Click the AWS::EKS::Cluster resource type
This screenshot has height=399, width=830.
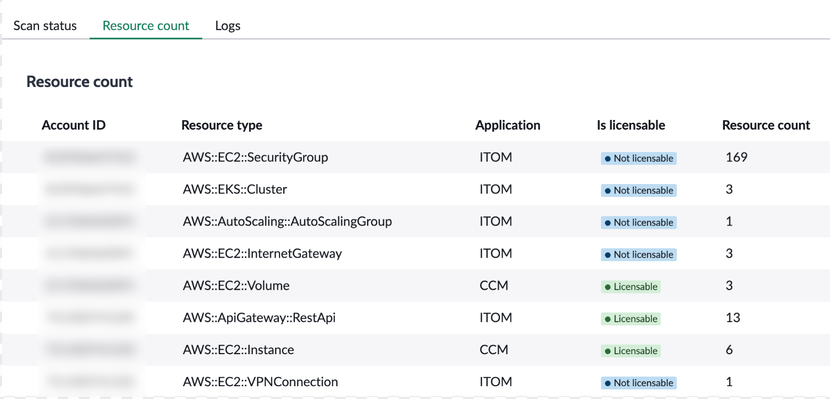point(235,189)
